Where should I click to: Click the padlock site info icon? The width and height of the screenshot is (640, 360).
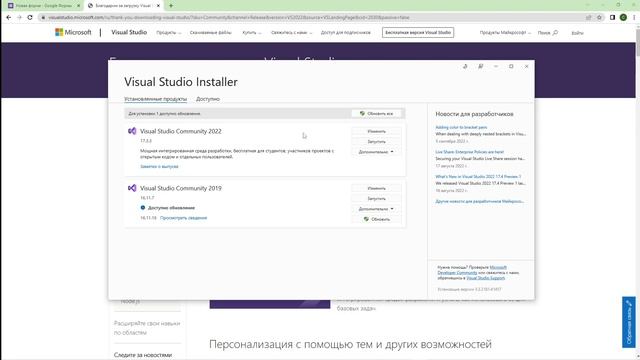43,18
